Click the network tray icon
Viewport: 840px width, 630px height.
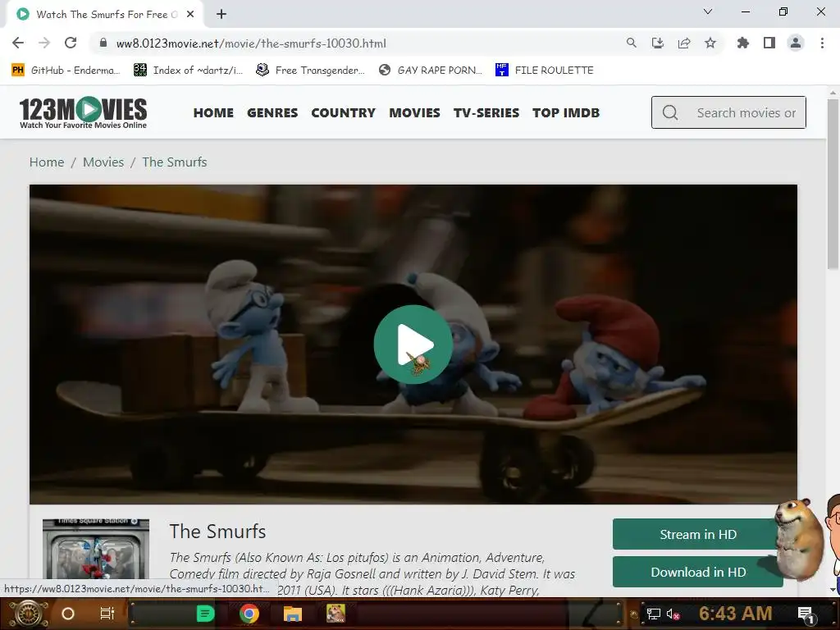[653, 614]
